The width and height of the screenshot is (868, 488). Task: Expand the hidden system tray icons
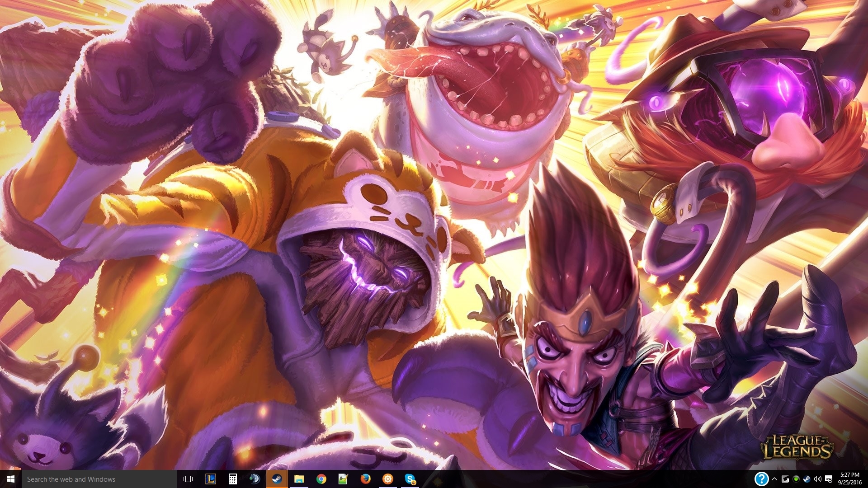[774, 479]
